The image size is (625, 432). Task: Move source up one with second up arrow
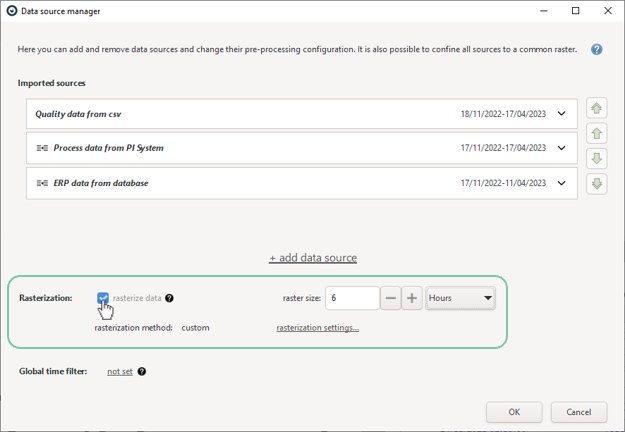pyautogui.click(x=596, y=134)
